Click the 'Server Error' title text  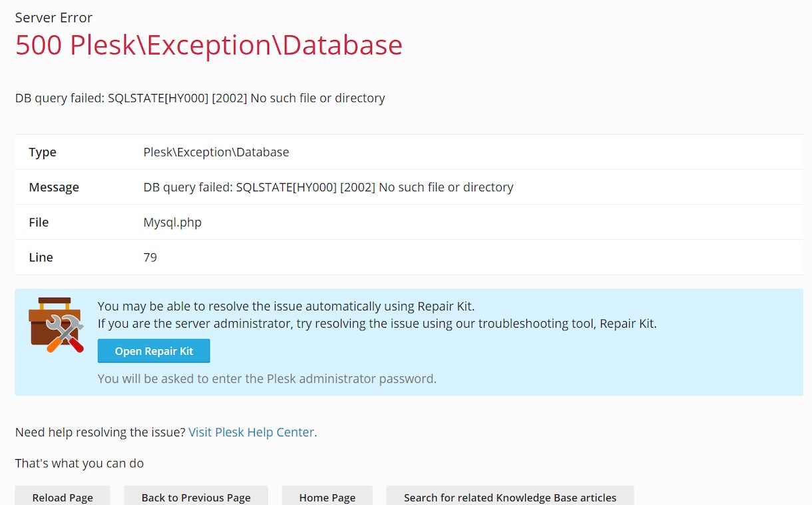point(54,17)
